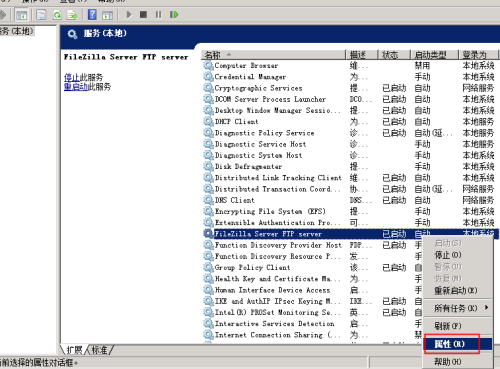Choose 属性(R) from the context menu
500x369 pixels.
click(457, 344)
